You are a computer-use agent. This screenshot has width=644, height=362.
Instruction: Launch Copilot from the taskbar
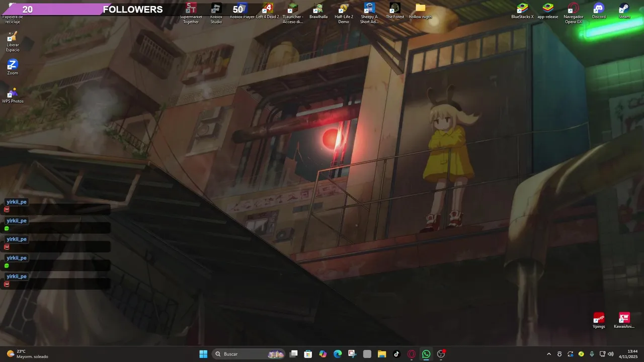[x=323, y=354]
